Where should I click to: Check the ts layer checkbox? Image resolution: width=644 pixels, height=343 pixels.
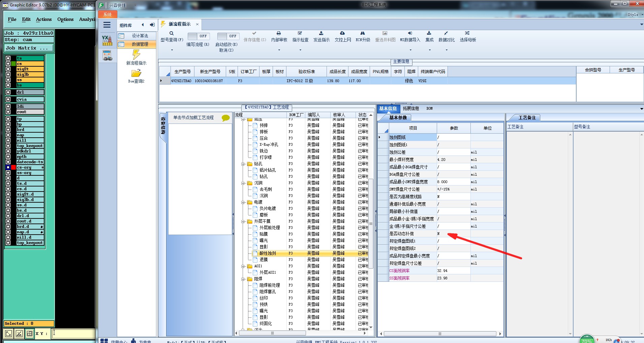pos(8,59)
